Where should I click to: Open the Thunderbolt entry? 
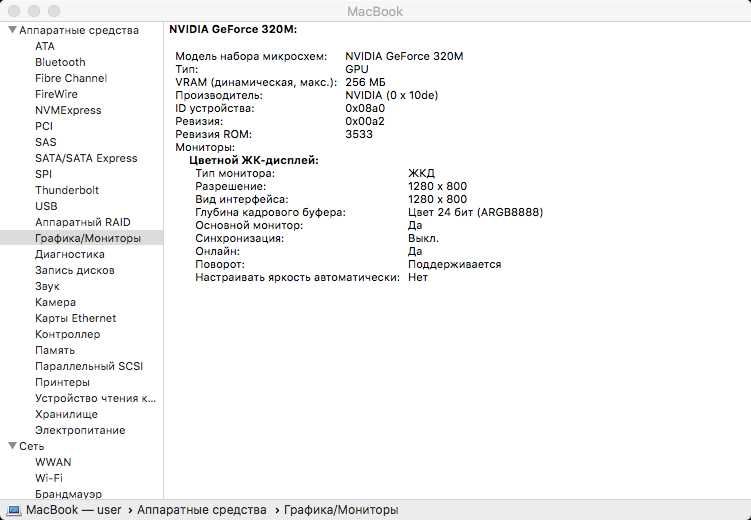[x=67, y=190]
